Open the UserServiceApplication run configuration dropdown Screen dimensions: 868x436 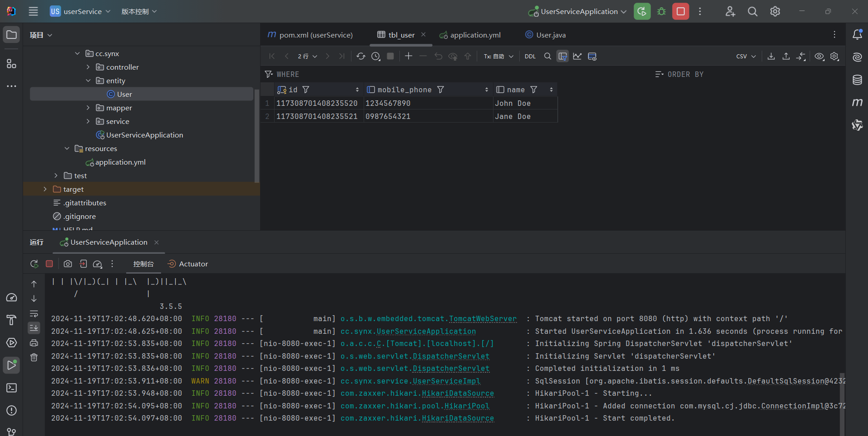point(578,11)
